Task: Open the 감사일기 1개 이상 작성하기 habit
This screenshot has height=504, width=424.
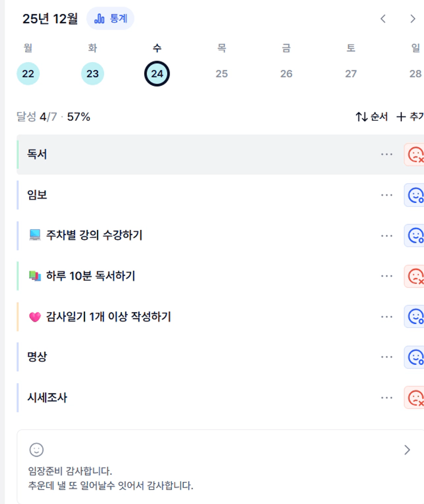Action: pyautogui.click(x=108, y=317)
